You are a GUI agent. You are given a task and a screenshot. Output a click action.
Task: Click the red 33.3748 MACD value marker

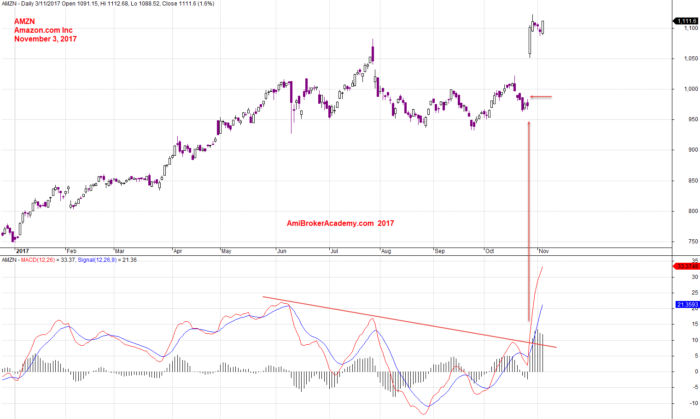pyautogui.click(x=686, y=266)
